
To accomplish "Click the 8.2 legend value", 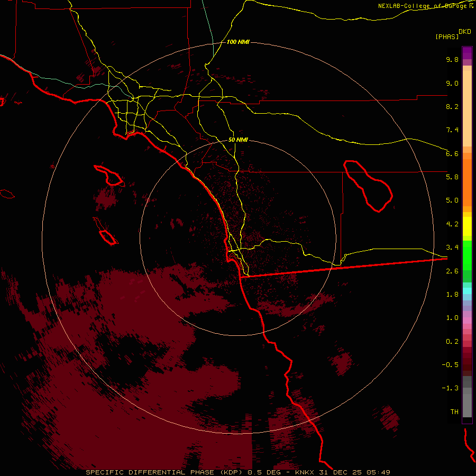I will point(452,106).
